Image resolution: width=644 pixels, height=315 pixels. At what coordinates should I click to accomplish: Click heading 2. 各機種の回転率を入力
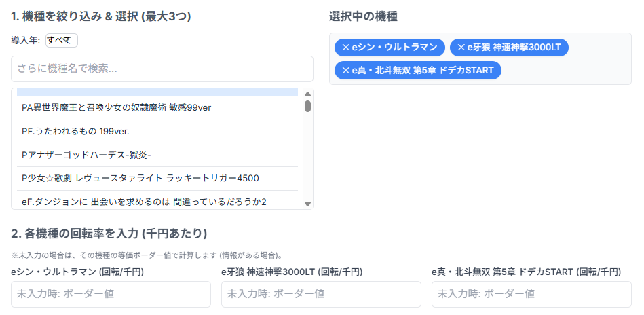click(x=109, y=234)
